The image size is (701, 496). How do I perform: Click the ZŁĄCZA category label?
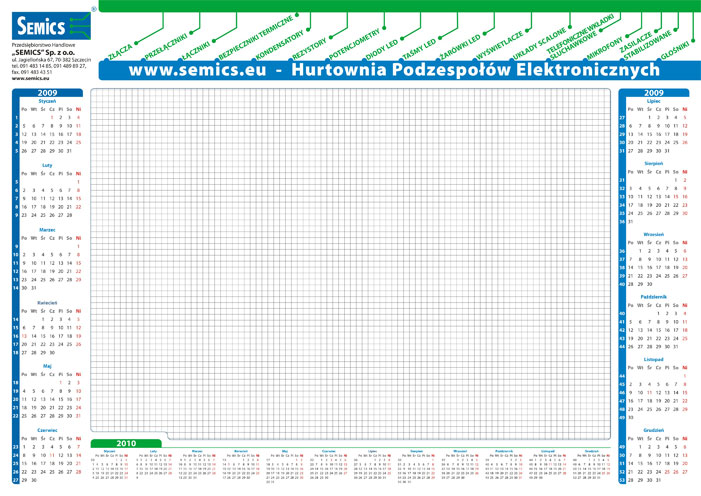click(x=121, y=52)
